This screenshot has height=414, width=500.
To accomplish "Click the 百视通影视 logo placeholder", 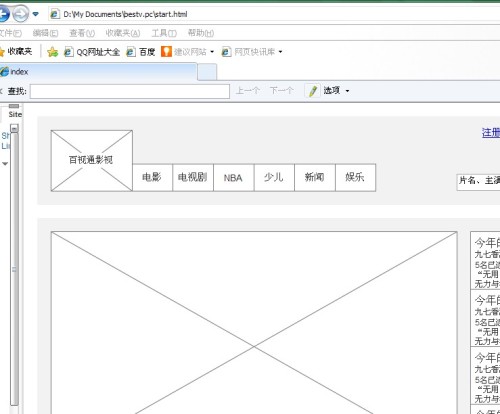I will point(92,161).
